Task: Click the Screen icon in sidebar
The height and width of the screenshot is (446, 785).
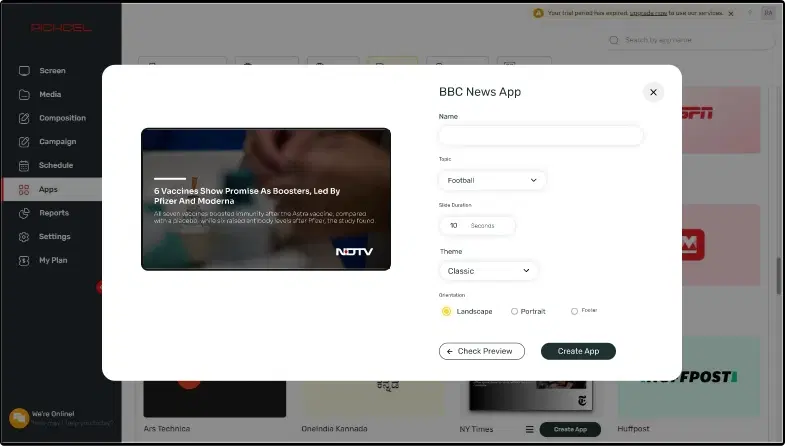Action: pyautogui.click(x=24, y=71)
